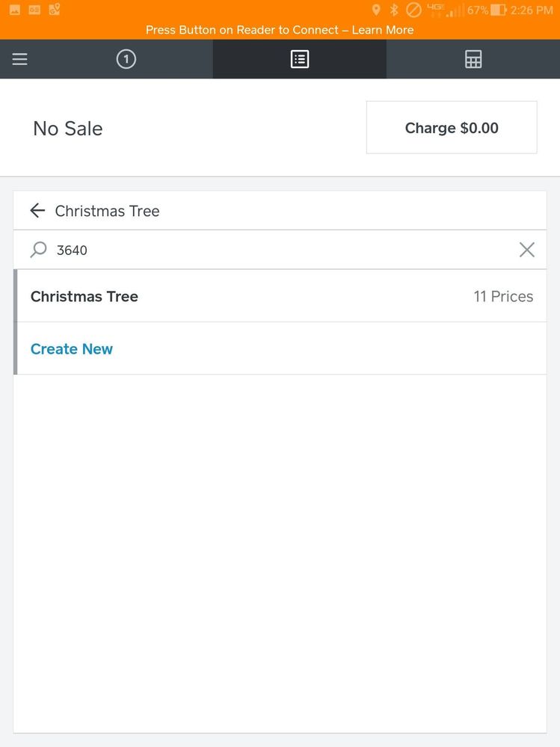Tap the Bluetooth status bar icon
This screenshot has width=560, height=747.
394,10
